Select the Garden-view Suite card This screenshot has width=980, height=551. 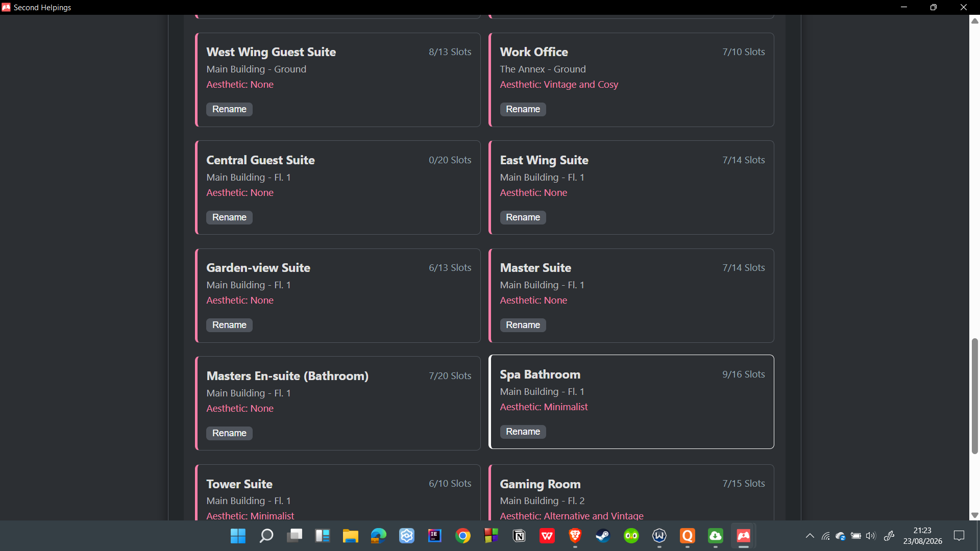point(338,295)
